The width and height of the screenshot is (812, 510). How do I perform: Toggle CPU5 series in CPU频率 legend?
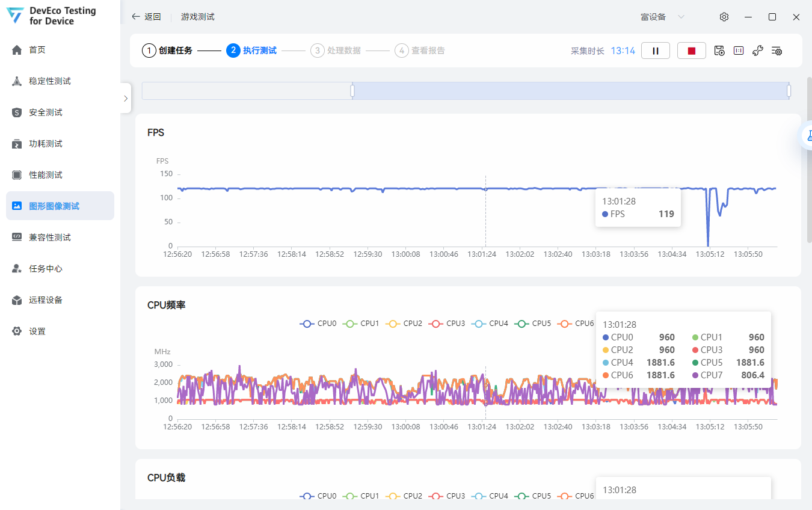pos(533,324)
